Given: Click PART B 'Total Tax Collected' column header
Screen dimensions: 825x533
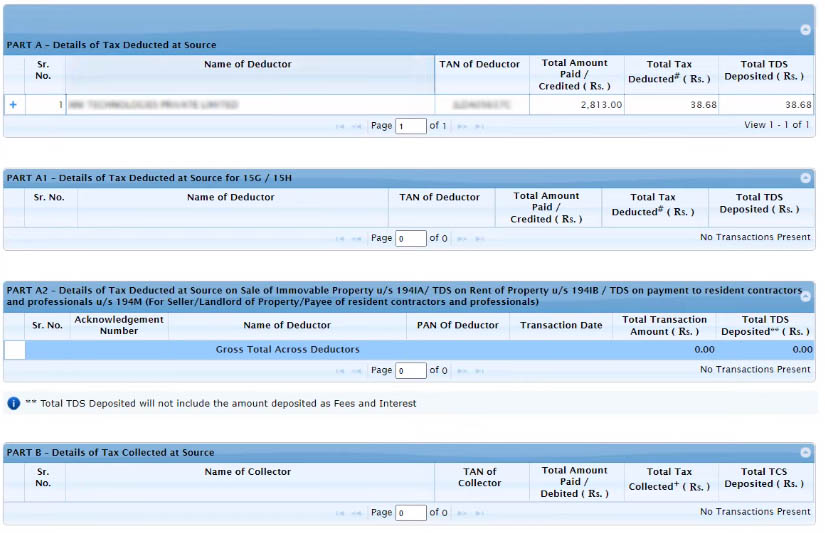Looking at the screenshot, I should [x=671, y=482].
